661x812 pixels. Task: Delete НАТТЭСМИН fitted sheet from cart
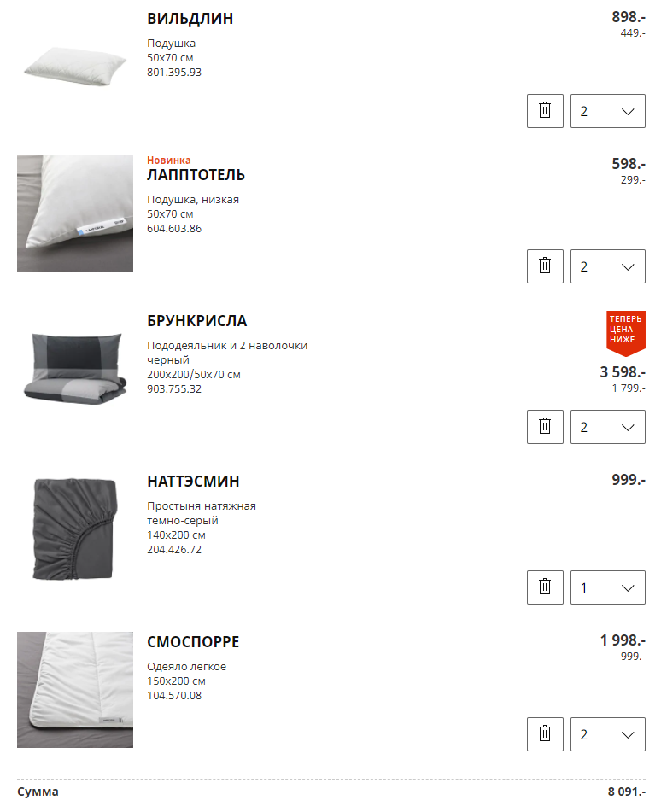tap(545, 587)
